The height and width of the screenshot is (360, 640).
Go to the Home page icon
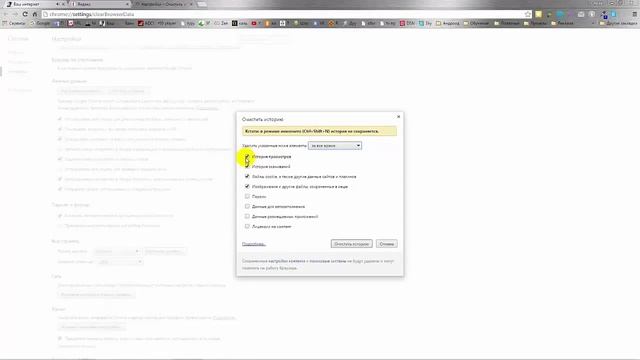35,14
